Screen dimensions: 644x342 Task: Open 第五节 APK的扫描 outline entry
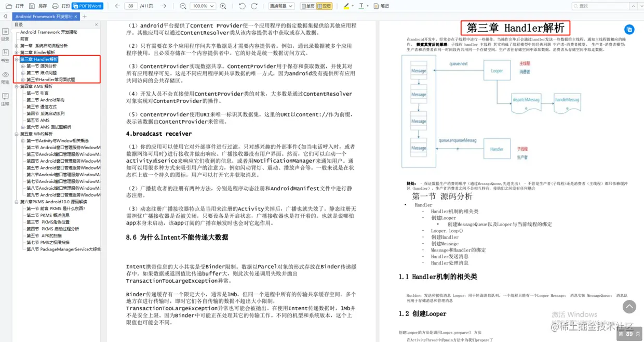point(44,235)
